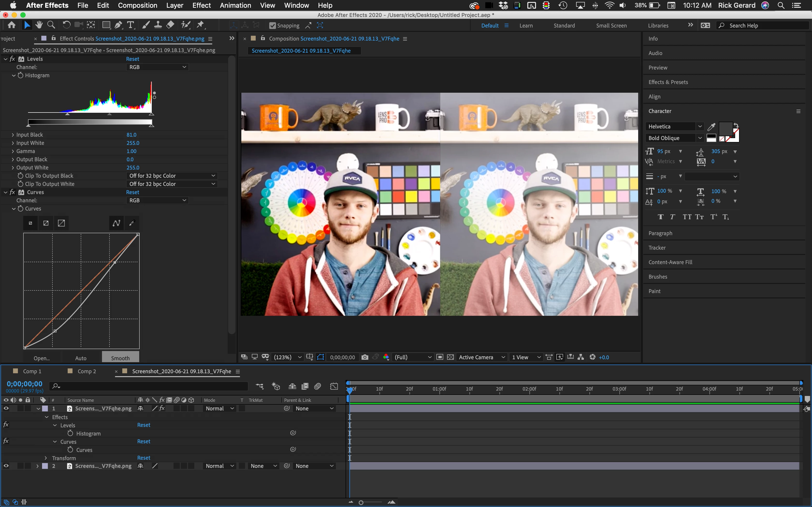Viewport: 812px width, 507px height.
Task: Click the pencil draw curve tool
Action: (x=132, y=223)
